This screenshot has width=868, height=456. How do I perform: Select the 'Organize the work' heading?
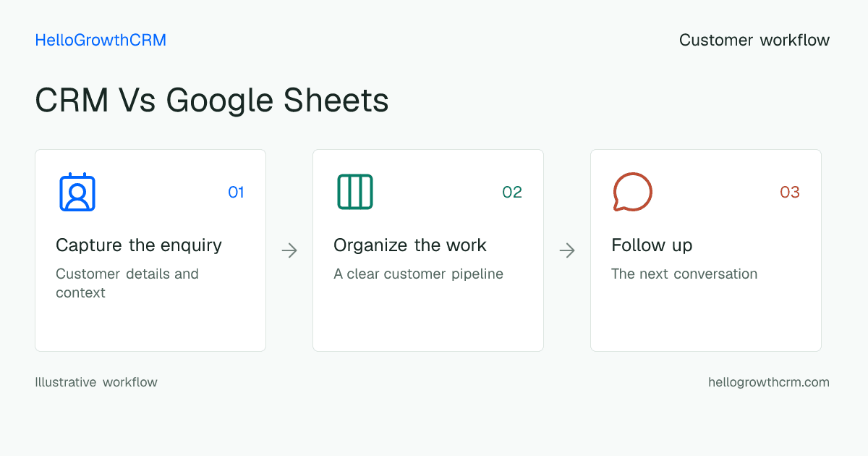410,245
